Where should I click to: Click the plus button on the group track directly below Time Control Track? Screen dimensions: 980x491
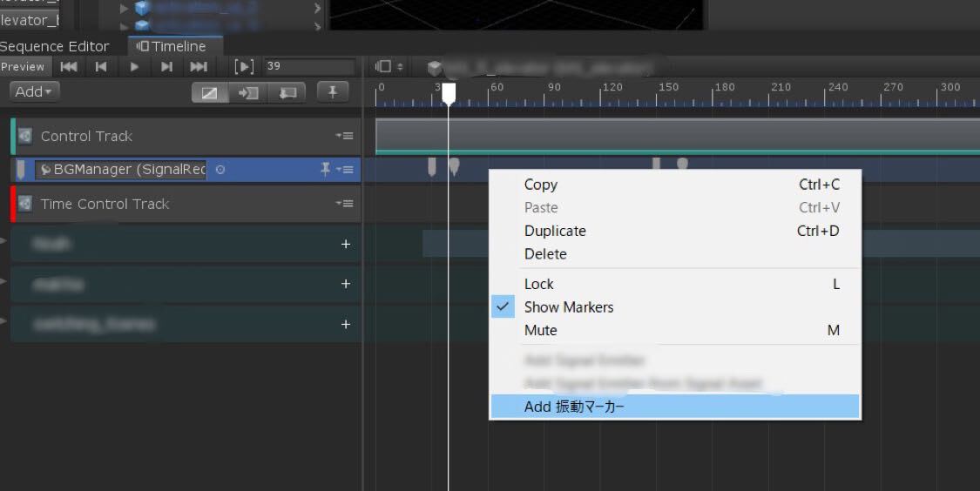[346, 245]
